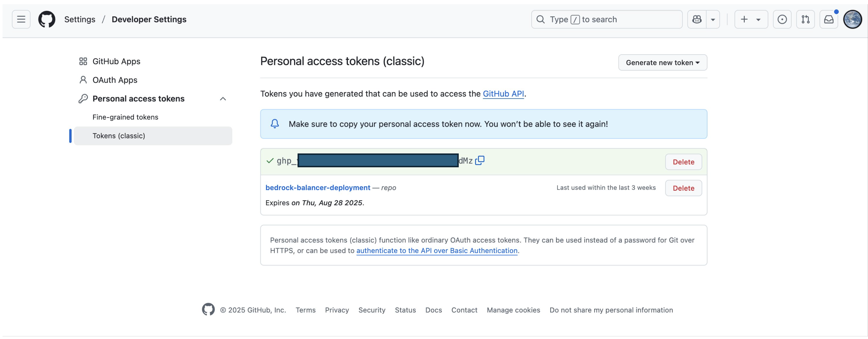Follow the GitHub API link
Screen dimensions: 868x339
click(503, 94)
